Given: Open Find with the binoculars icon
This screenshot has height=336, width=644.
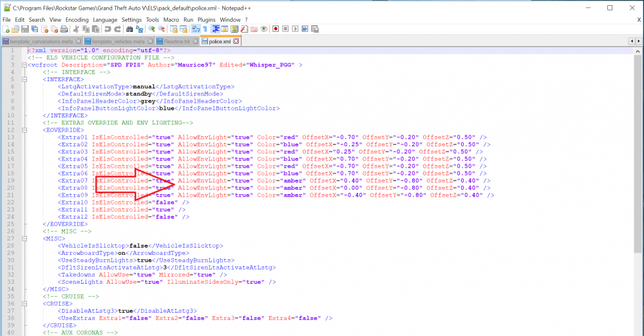Looking at the screenshot, I should (x=129, y=29).
